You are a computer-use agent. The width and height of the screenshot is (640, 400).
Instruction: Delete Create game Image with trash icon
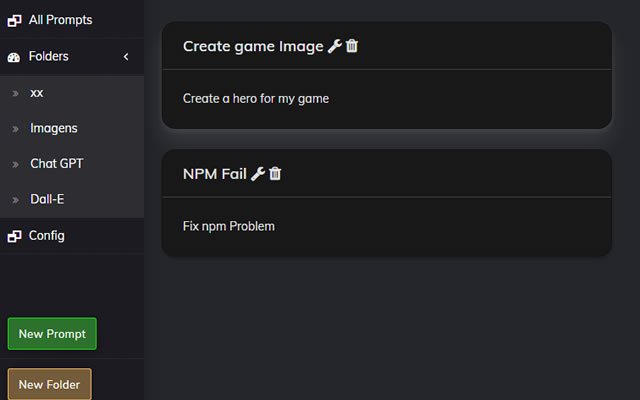(x=352, y=46)
